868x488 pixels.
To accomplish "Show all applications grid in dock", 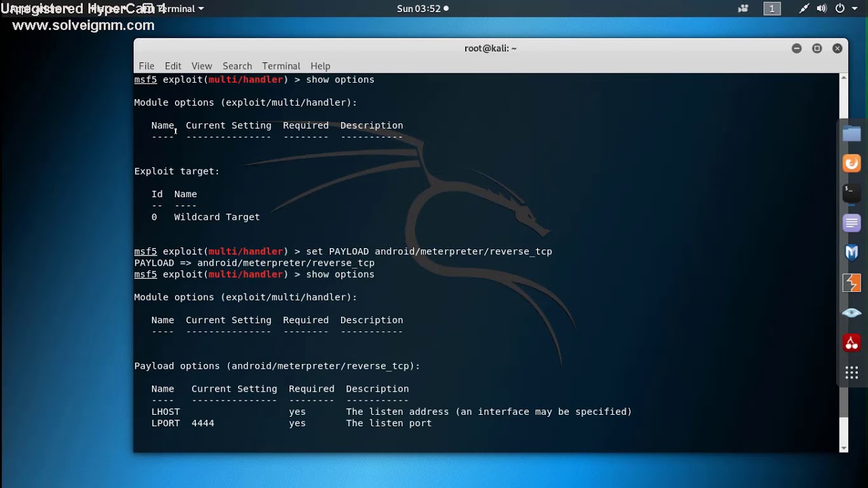I will 852,372.
